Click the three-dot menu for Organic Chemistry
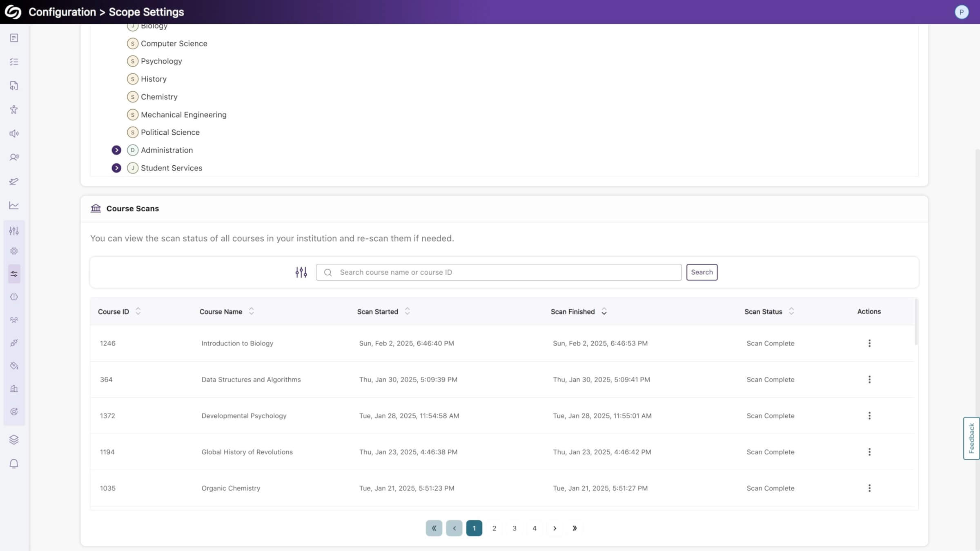Screen dimensions: 980x551 click(x=869, y=488)
